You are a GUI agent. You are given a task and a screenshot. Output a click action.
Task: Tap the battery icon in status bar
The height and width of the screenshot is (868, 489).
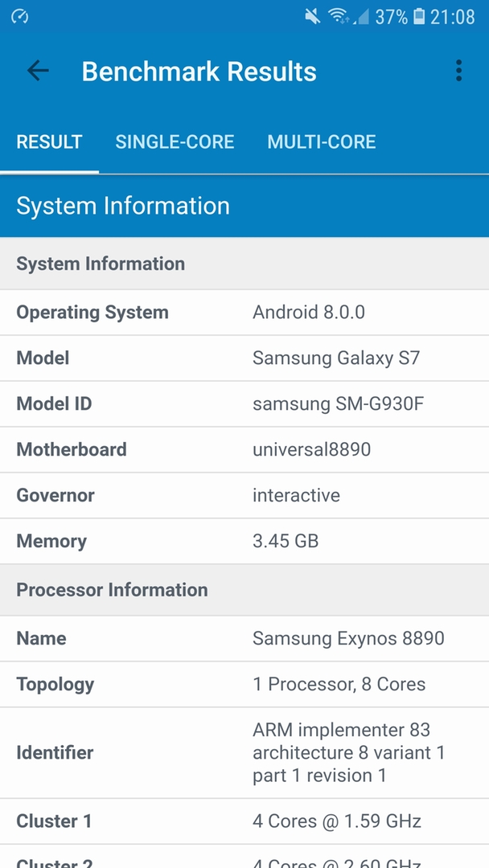[x=419, y=17]
